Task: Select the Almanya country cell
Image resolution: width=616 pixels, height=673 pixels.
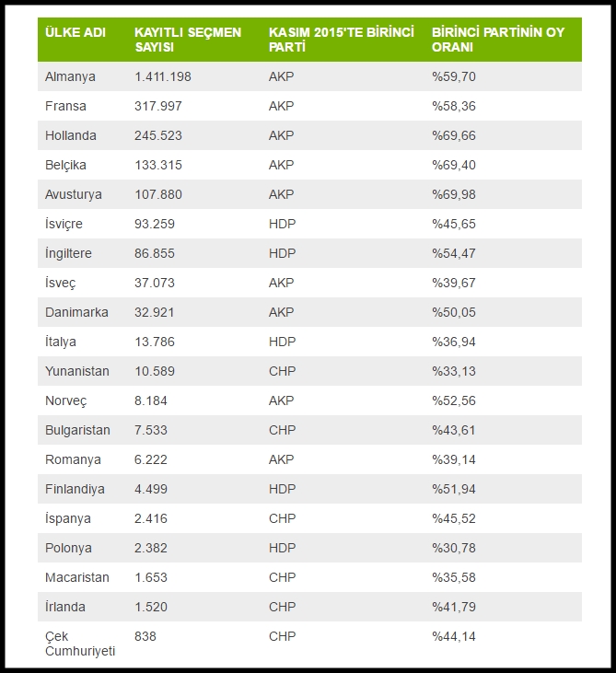Action: click(70, 76)
